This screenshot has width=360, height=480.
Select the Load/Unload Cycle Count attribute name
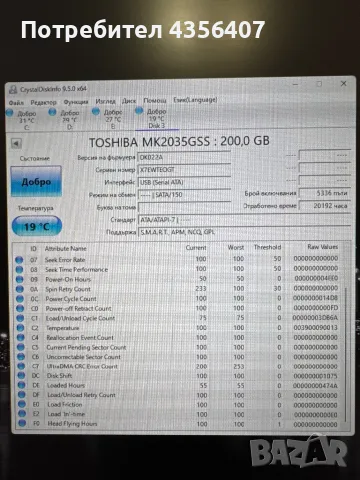coord(80,318)
